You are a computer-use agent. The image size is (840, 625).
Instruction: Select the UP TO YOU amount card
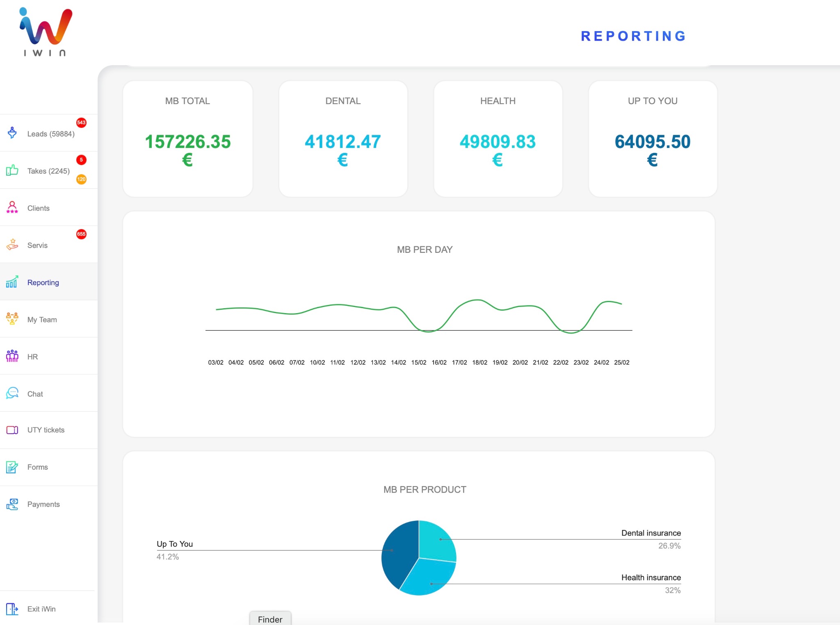[653, 139]
